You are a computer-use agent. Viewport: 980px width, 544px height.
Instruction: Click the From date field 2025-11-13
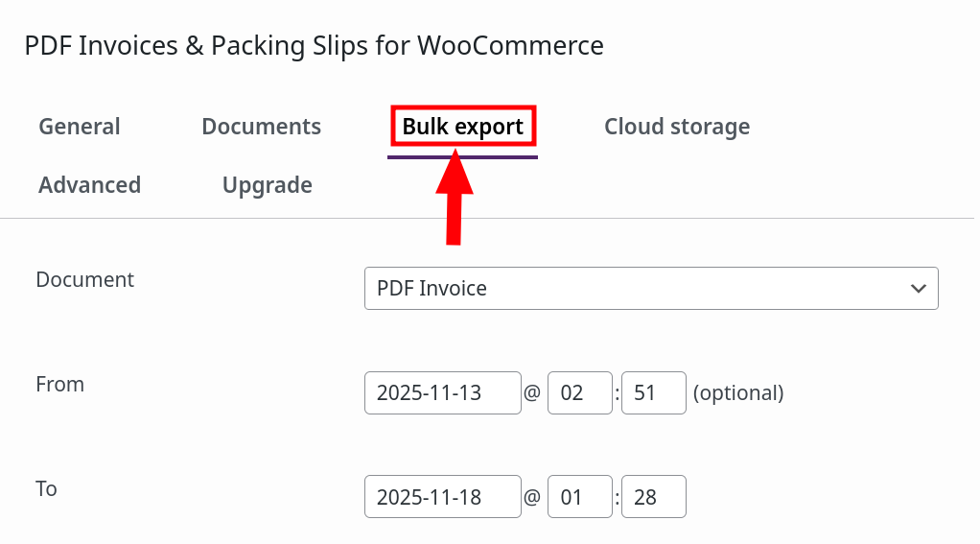pyautogui.click(x=442, y=392)
